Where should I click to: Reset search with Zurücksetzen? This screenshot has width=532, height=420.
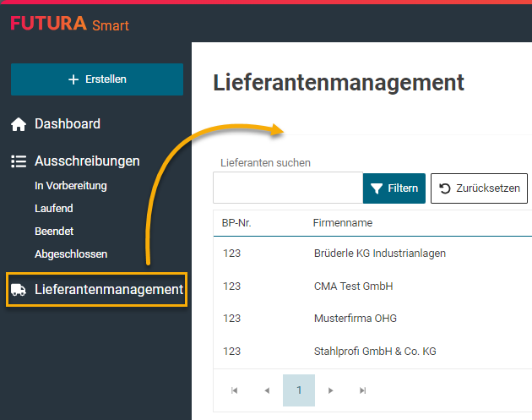coord(479,188)
